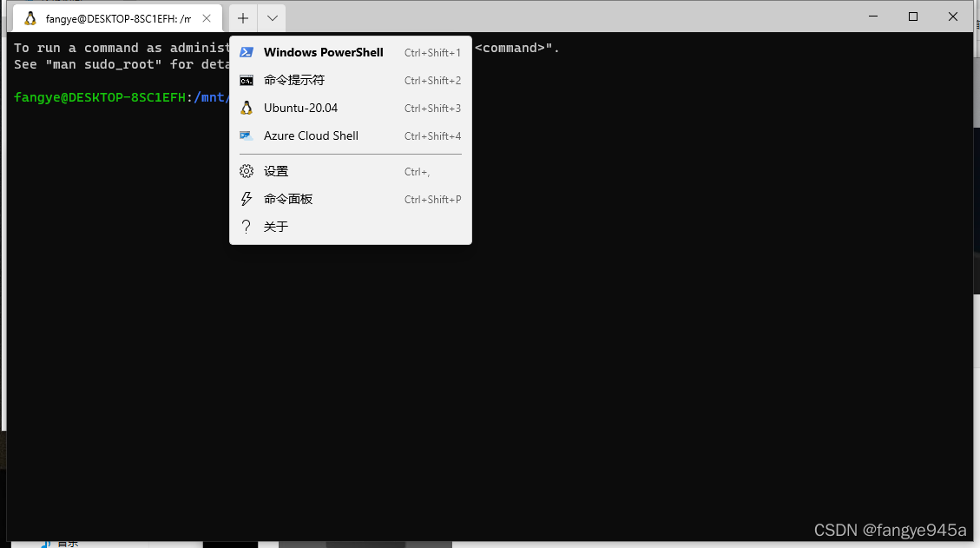Close the fangye@DESKTOP-8SC1EFH tab

pos(207,19)
